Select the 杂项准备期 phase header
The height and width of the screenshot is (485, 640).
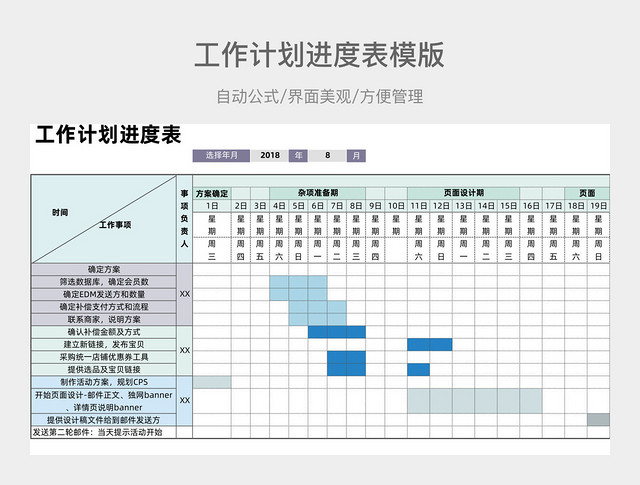tap(318, 193)
